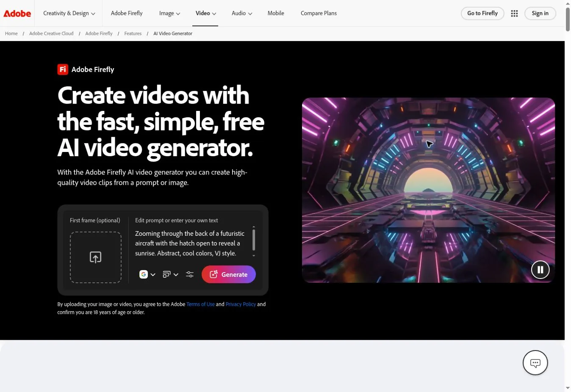
Task: Click the neon tunnel video preview
Action: coord(428,190)
